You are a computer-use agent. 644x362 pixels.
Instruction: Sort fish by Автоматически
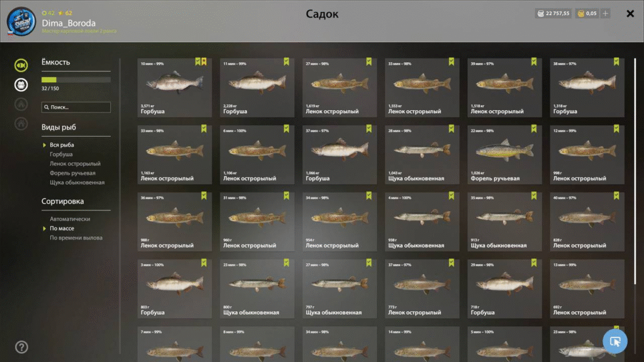tap(70, 219)
